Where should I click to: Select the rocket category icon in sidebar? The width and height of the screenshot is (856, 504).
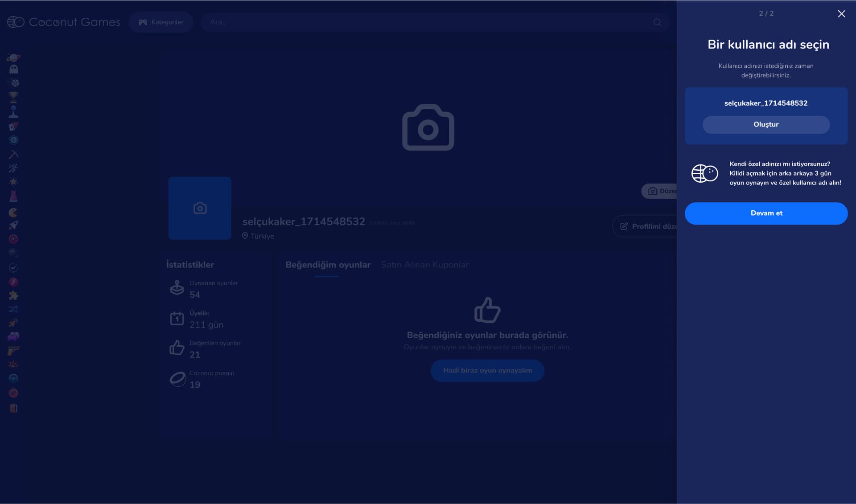[x=13, y=225]
